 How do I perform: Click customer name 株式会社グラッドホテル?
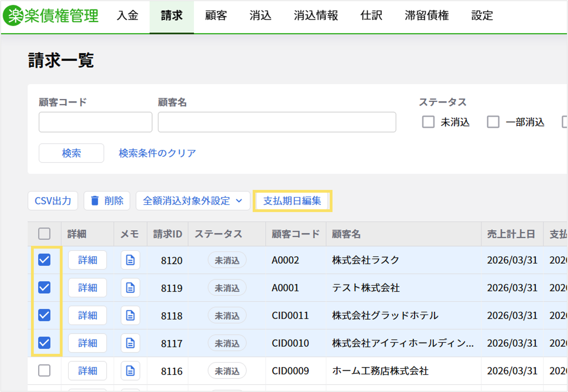click(385, 315)
